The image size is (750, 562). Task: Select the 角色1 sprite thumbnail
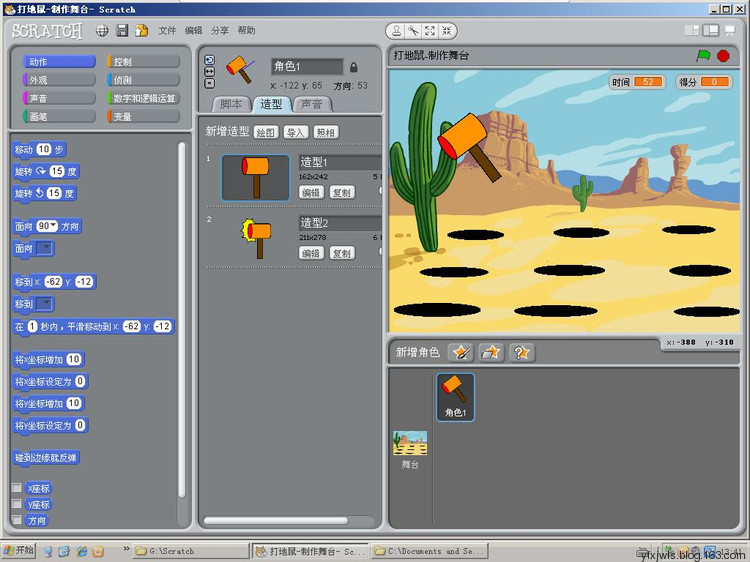(455, 397)
